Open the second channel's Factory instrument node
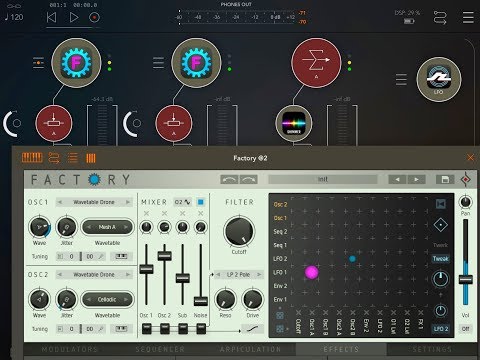This screenshot has width=480, height=360. click(x=196, y=63)
